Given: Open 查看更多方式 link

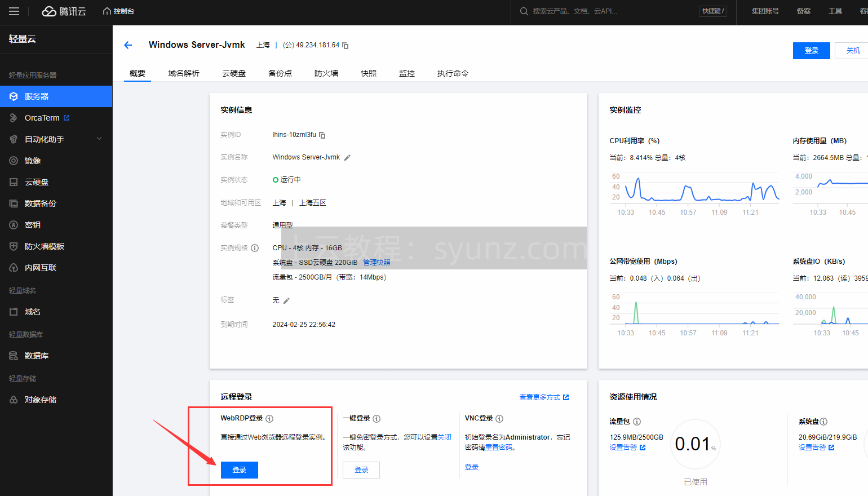Looking at the screenshot, I should pos(544,397).
